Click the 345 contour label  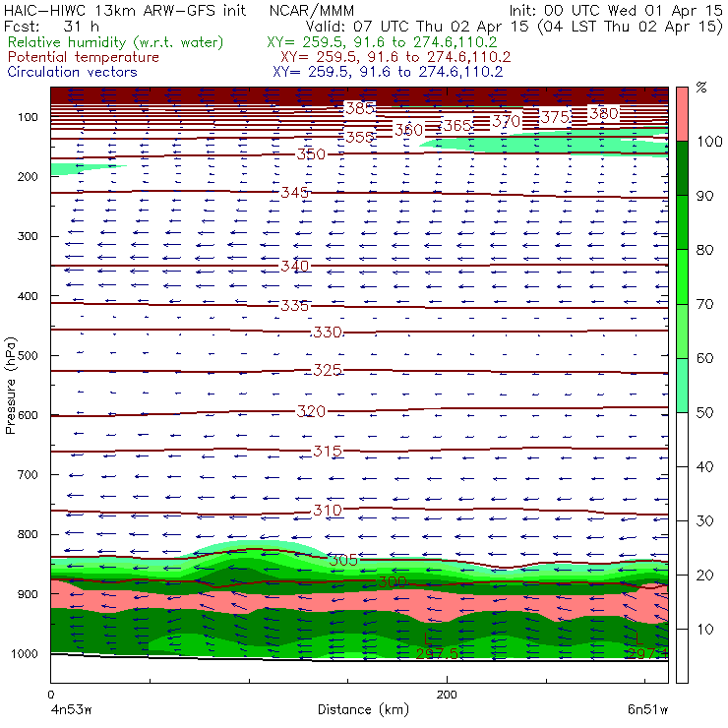pyautogui.click(x=295, y=192)
